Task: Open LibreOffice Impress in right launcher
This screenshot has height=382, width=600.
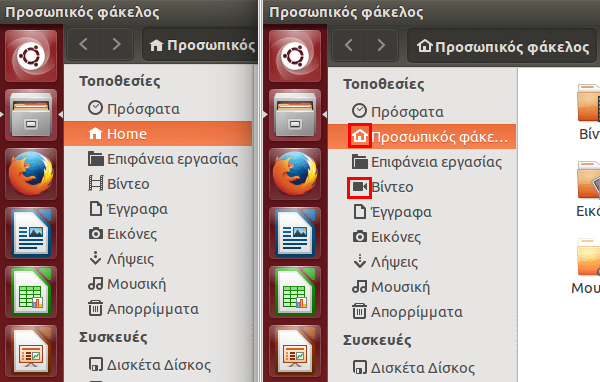Action: pyautogui.click(x=295, y=351)
